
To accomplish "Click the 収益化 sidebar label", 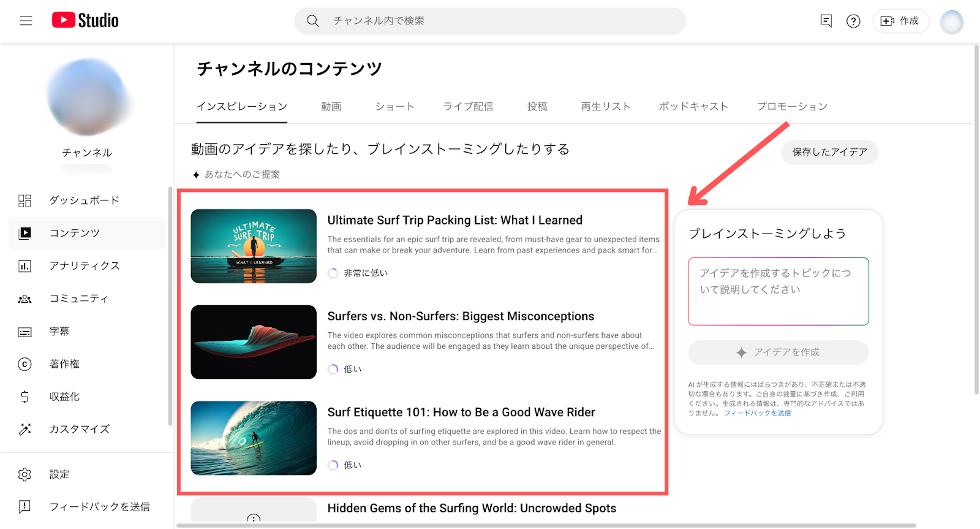I will pyautogui.click(x=64, y=397).
